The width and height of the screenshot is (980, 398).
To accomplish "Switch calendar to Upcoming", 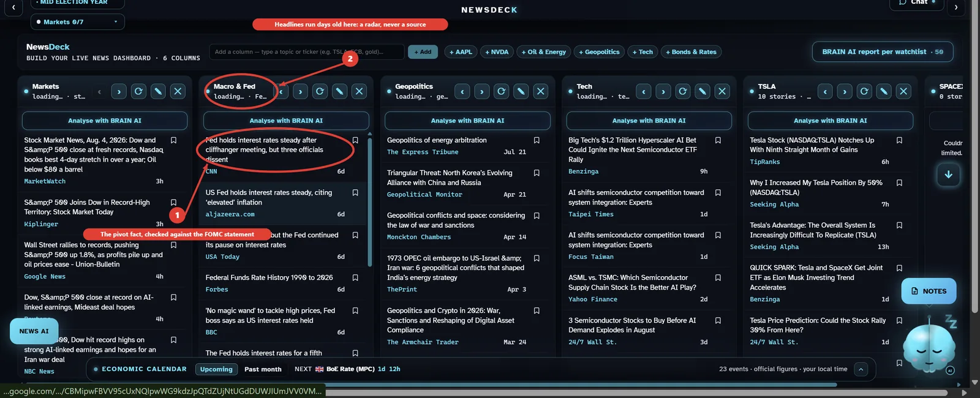I will [x=216, y=369].
